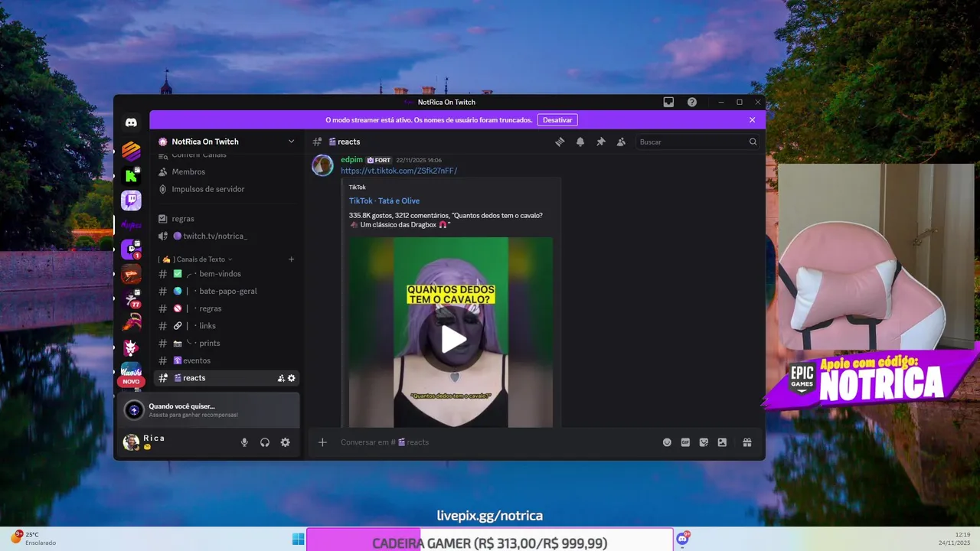Open the Discord help icon

[x=692, y=102]
